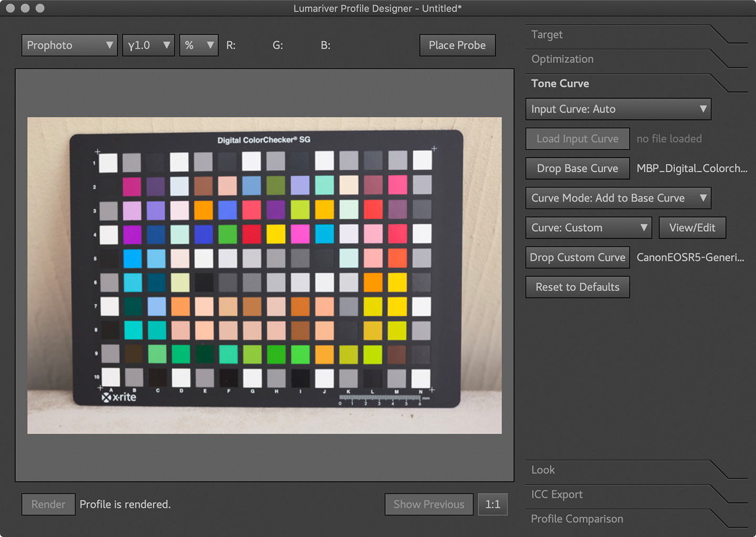
Task: Open the Prophoto color space dropdown
Action: [x=69, y=45]
